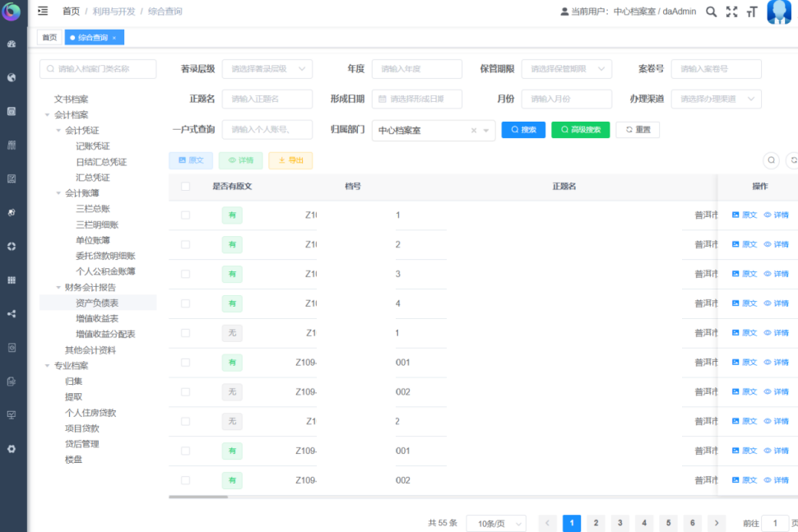
Task: Check the first table row checkbox
Action: click(x=185, y=215)
